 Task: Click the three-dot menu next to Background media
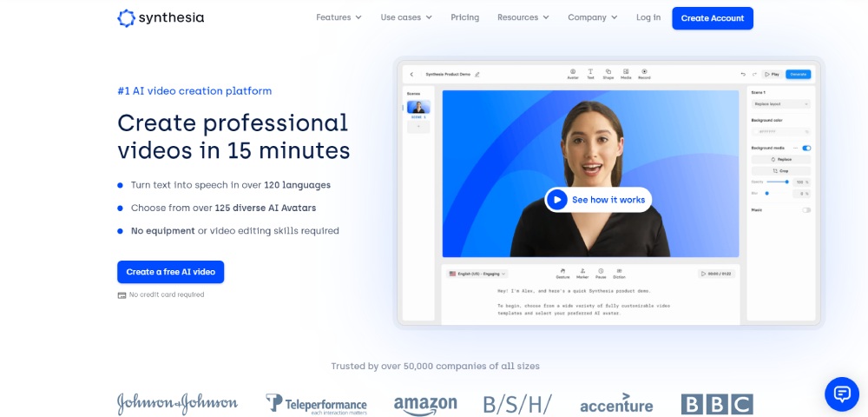[x=795, y=148]
